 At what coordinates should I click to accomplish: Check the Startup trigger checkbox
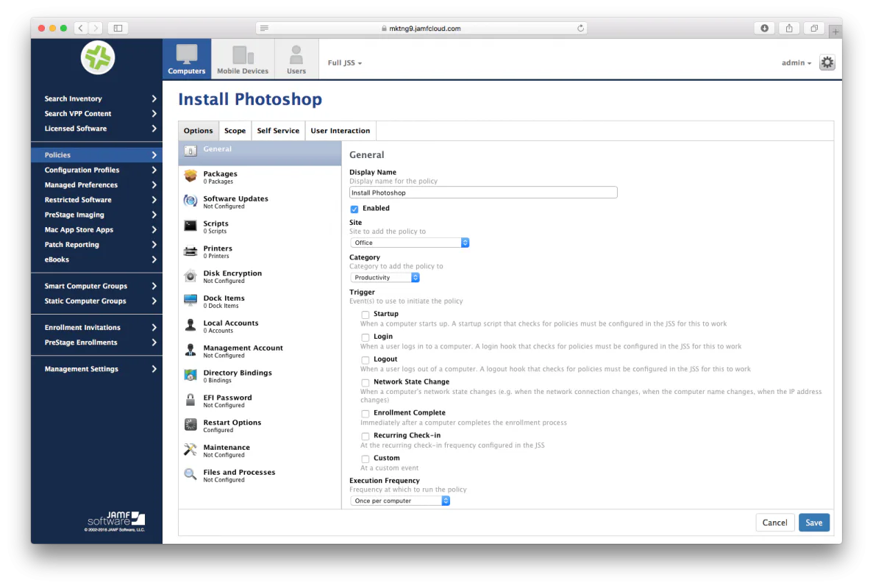(x=366, y=315)
